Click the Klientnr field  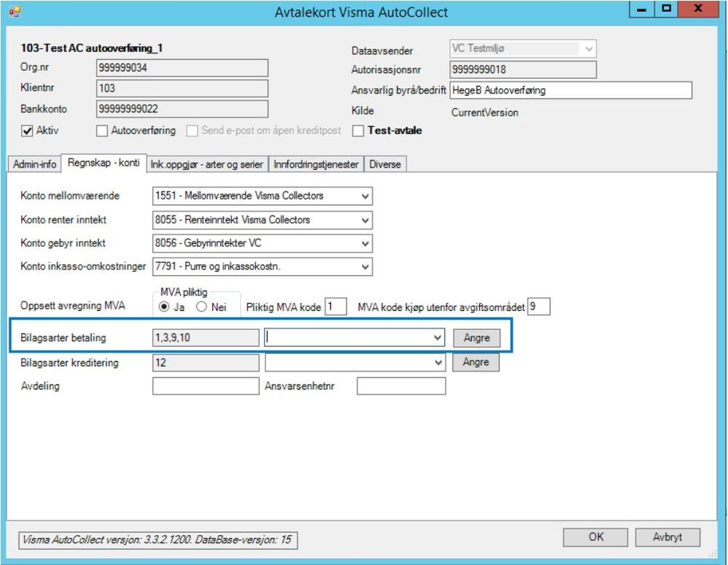coord(182,88)
